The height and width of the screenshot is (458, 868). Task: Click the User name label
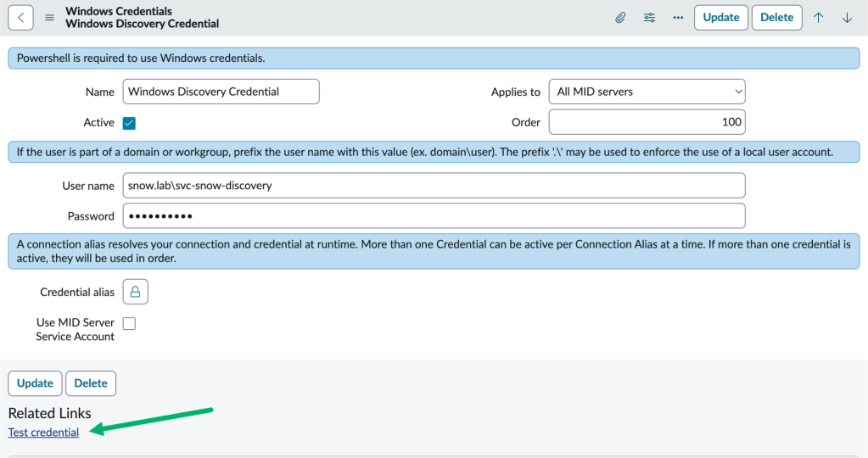point(88,186)
